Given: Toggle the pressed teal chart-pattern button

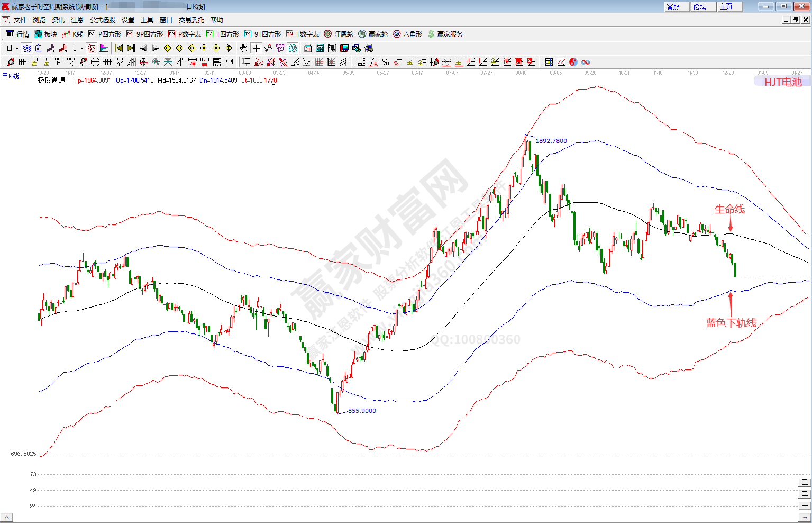Looking at the screenshot, I should pyautogui.click(x=293, y=48).
